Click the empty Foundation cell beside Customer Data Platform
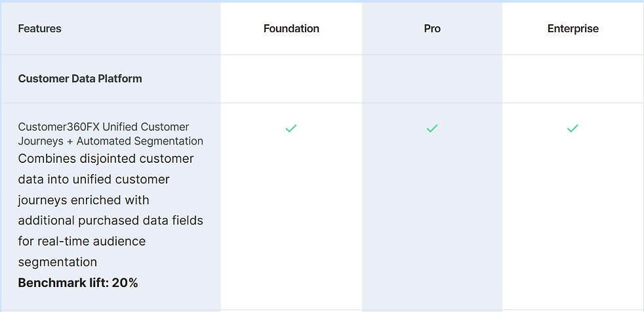This screenshot has width=644, height=312. point(291,79)
